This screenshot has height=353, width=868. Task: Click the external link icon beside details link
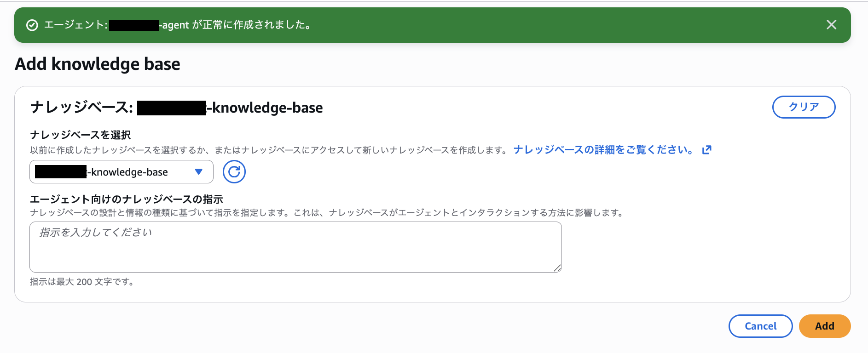click(x=707, y=150)
